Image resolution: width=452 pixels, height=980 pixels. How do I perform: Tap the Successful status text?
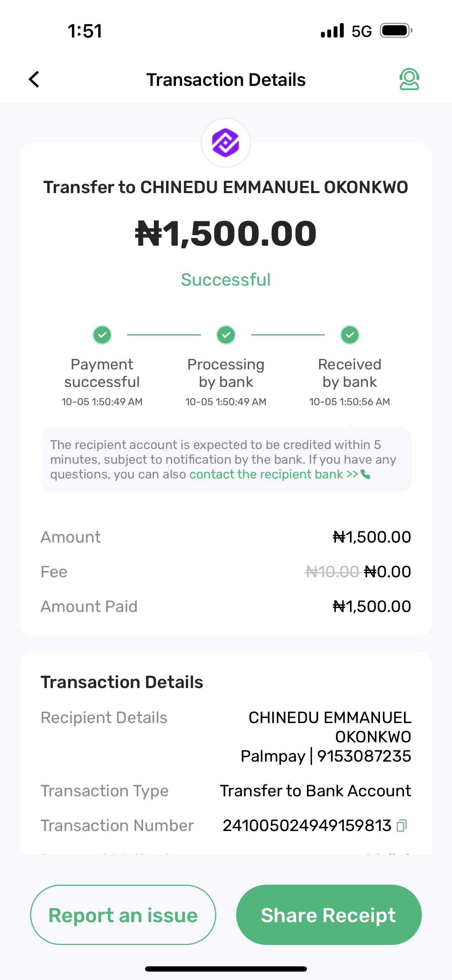[x=226, y=280]
